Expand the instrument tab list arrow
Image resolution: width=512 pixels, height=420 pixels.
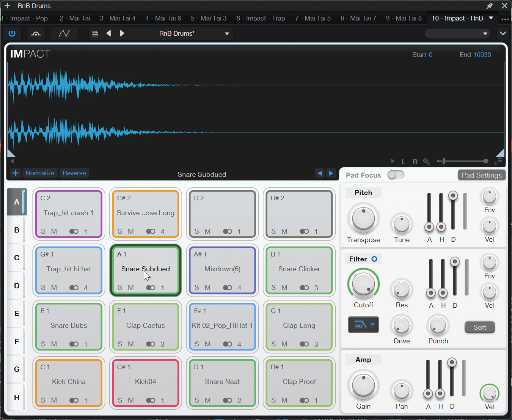[491, 18]
